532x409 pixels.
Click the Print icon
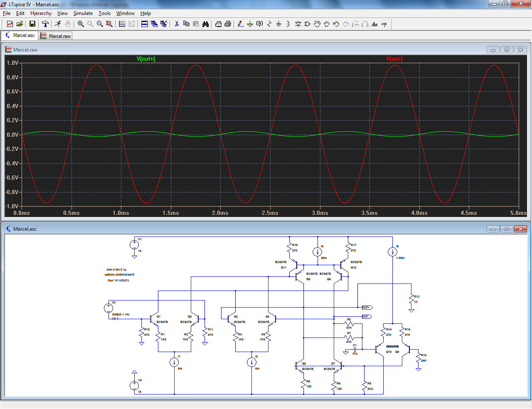(228, 24)
